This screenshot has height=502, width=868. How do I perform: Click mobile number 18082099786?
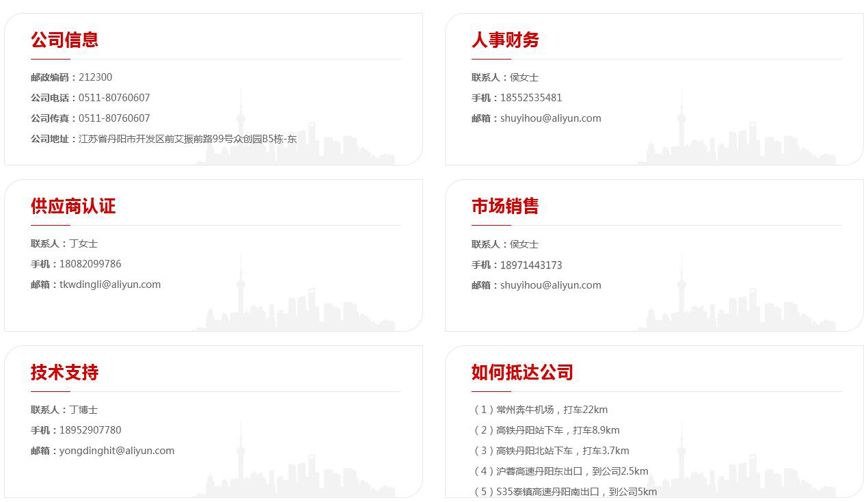(x=90, y=264)
